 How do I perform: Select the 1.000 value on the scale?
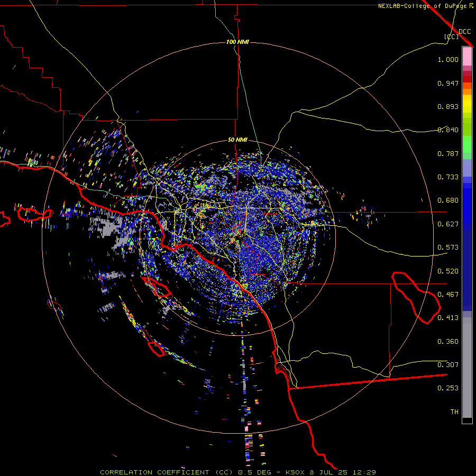tap(448, 59)
